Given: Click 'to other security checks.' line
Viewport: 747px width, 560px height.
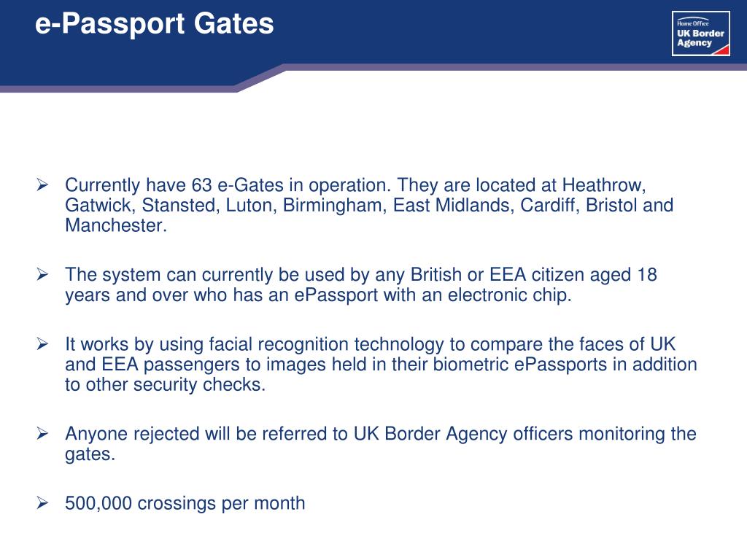Looking at the screenshot, I should pyautogui.click(x=166, y=385).
